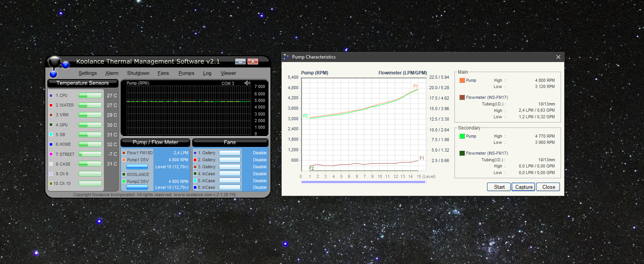This screenshot has width=644, height=264.
Task: Click the Main Pump orange swatch
Action: 462,80
